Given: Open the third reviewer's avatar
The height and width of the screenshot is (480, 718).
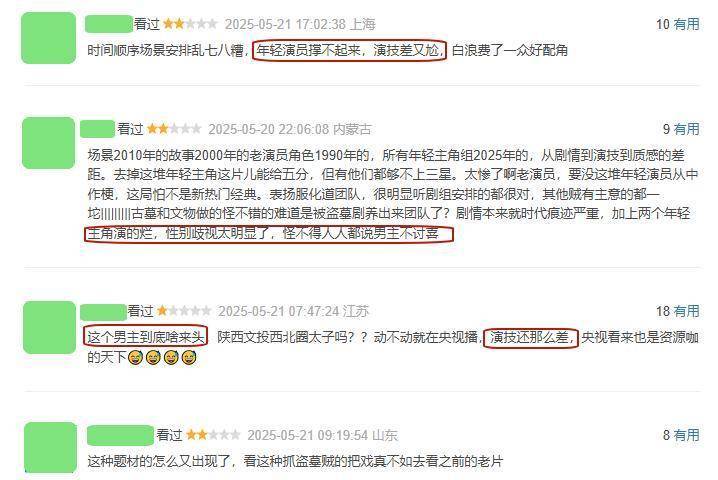Looking at the screenshot, I should pos(49,327).
